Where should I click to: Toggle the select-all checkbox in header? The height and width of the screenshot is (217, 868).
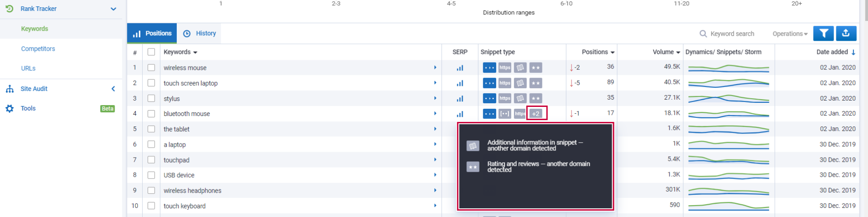point(151,52)
